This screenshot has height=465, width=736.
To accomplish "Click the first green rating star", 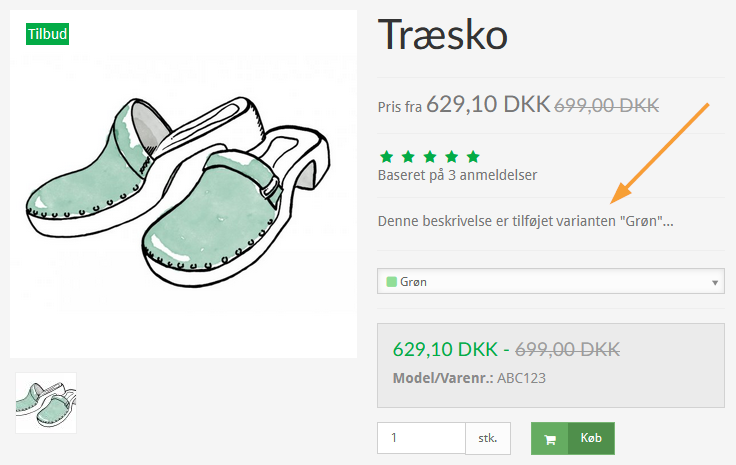I will click(386, 156).
